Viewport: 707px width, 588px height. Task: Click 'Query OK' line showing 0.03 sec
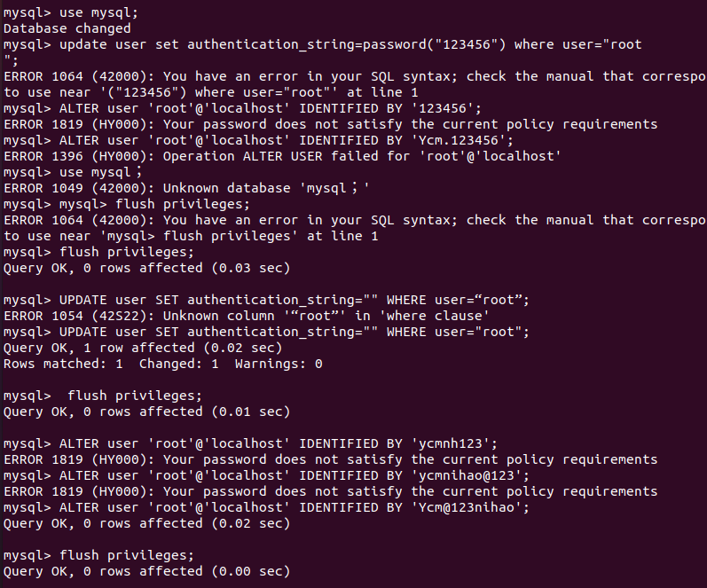146,269
